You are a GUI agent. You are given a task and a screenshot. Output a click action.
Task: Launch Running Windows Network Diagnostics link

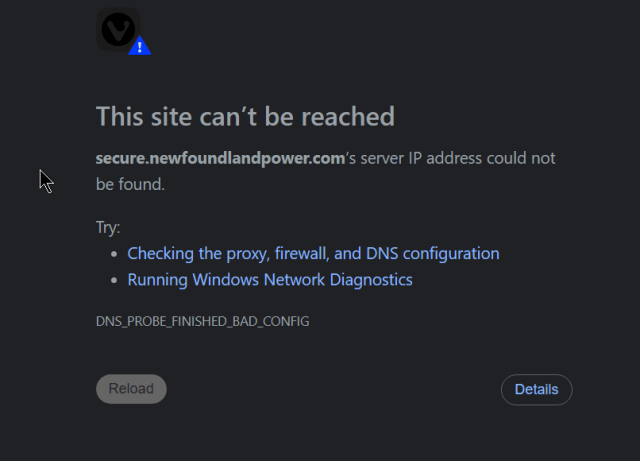(270, 280)
